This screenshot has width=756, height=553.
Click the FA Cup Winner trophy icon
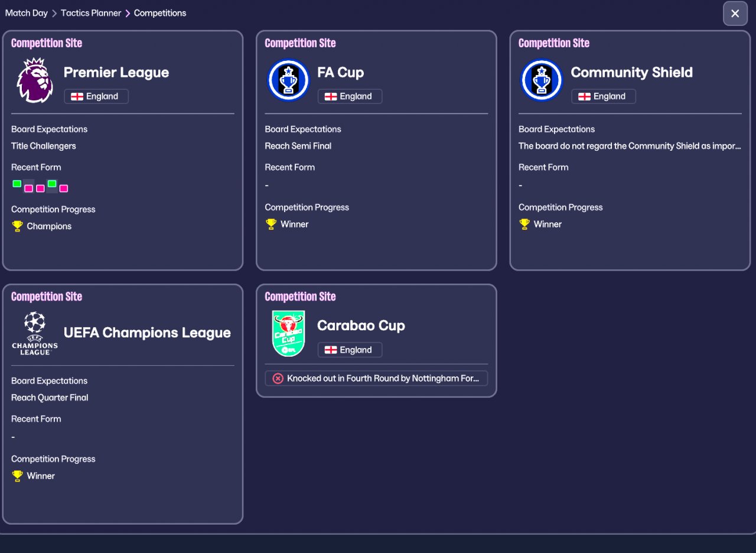click(x=271, y=225)
